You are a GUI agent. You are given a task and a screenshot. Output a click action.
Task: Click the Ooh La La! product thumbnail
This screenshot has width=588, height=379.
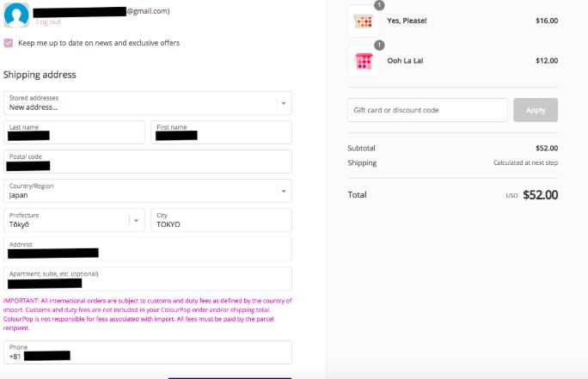[x=364, y=61]
